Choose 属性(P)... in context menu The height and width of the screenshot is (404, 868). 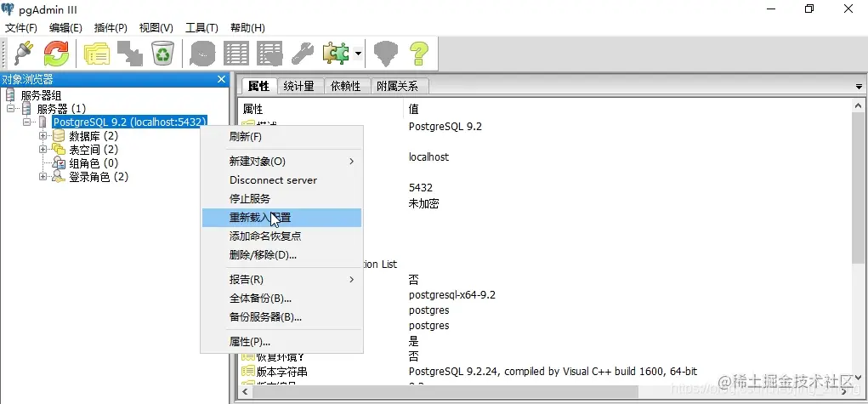281,341
